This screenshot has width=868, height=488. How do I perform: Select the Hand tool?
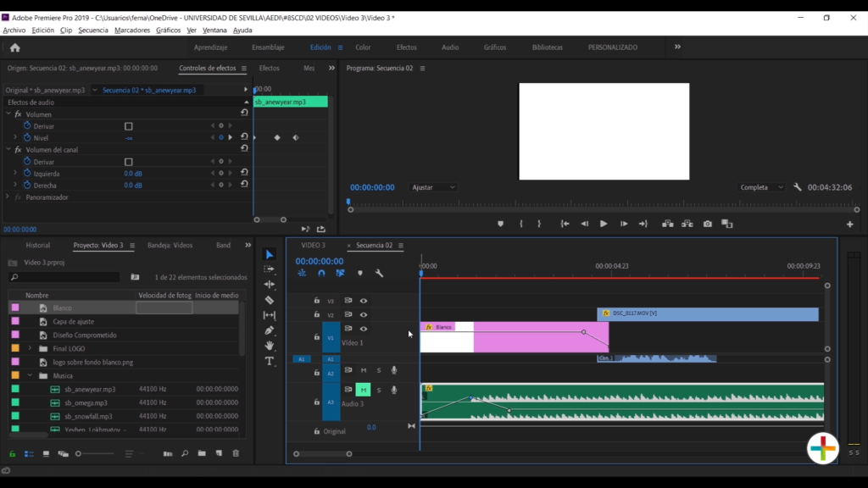coord(270,346)
